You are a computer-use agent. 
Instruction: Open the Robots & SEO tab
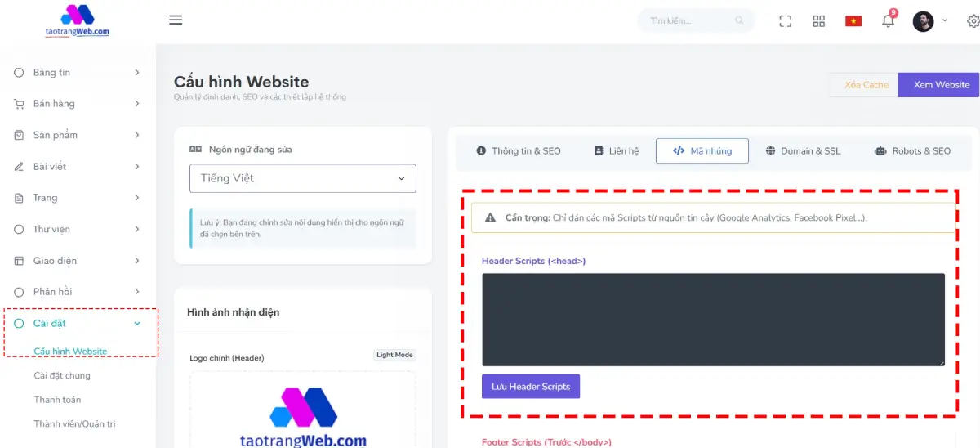coord(912,151)
